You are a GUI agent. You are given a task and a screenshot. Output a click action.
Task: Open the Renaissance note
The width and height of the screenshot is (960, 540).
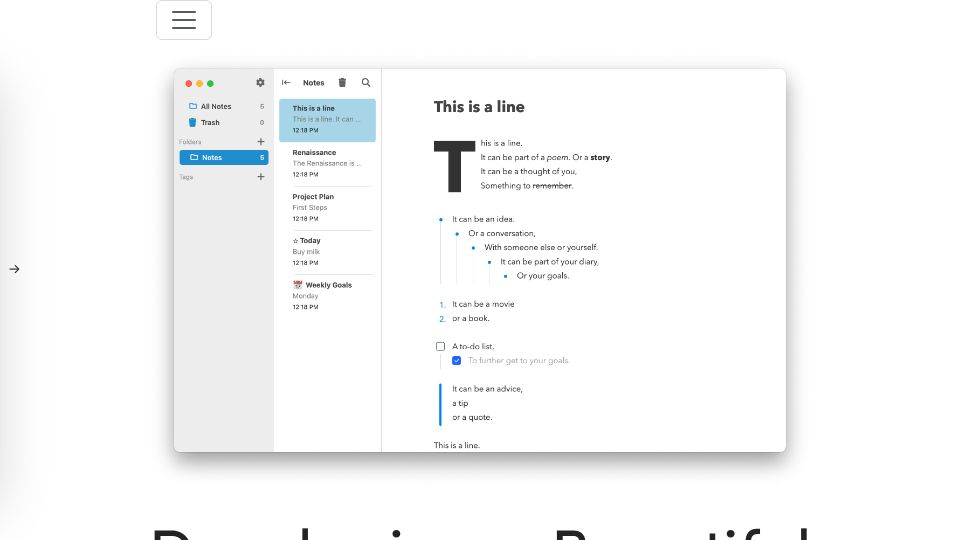click(x=328, y=164)
